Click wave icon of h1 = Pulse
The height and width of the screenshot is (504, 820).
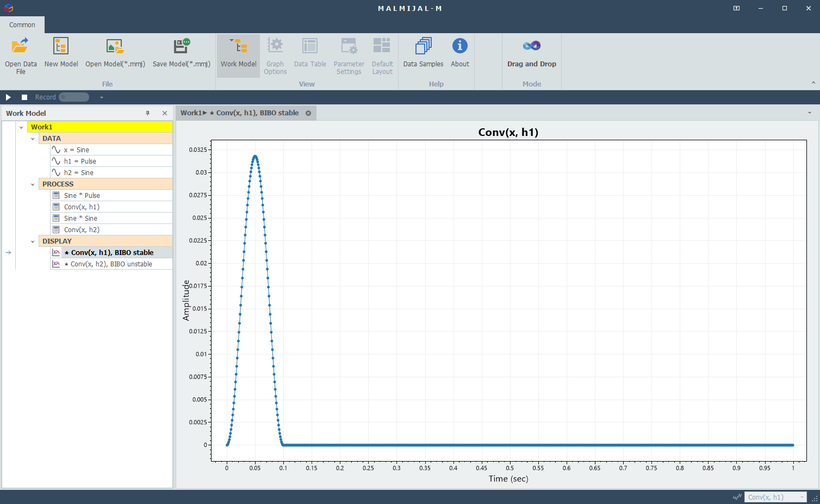(x=56, y=161)
